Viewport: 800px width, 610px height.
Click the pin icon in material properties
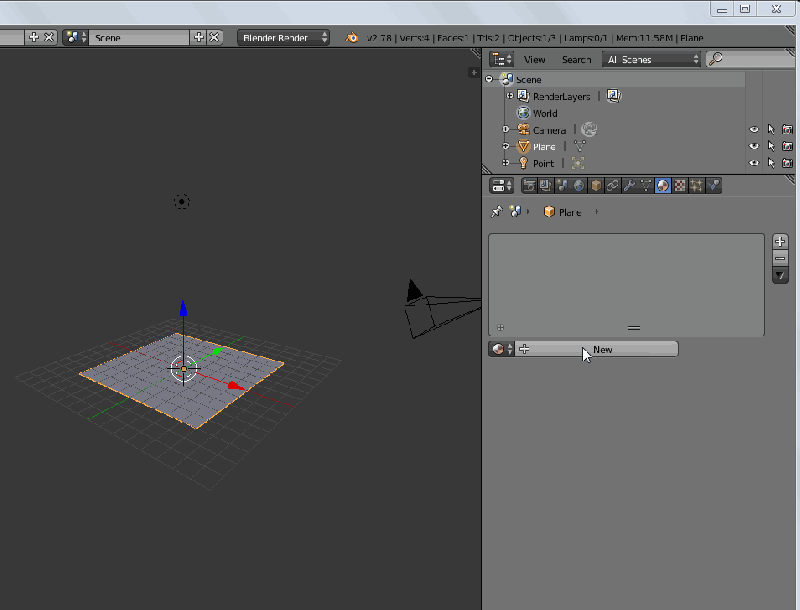(x=497, y=211)
